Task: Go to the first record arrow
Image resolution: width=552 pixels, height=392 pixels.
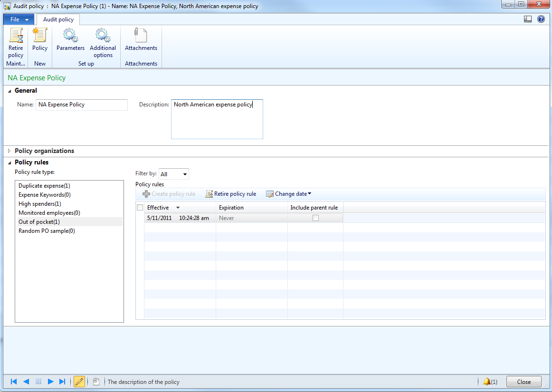Action: [14, 382]
